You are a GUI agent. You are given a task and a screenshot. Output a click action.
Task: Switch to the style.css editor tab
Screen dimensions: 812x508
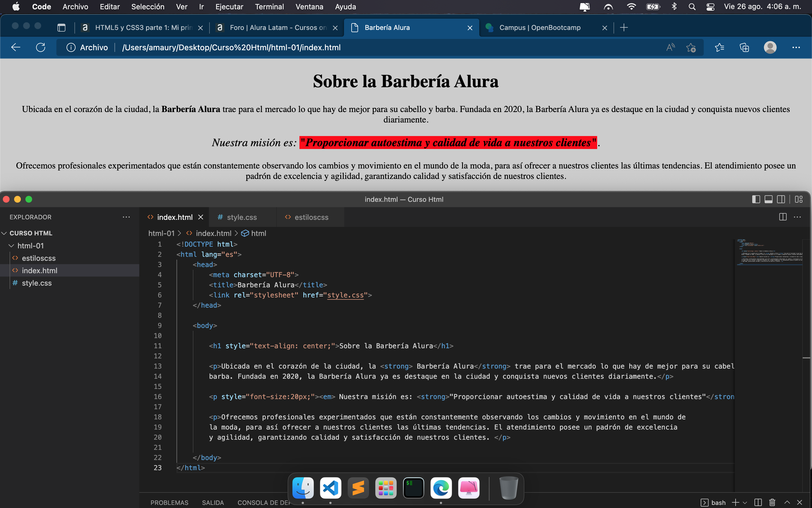coord(242,217)
